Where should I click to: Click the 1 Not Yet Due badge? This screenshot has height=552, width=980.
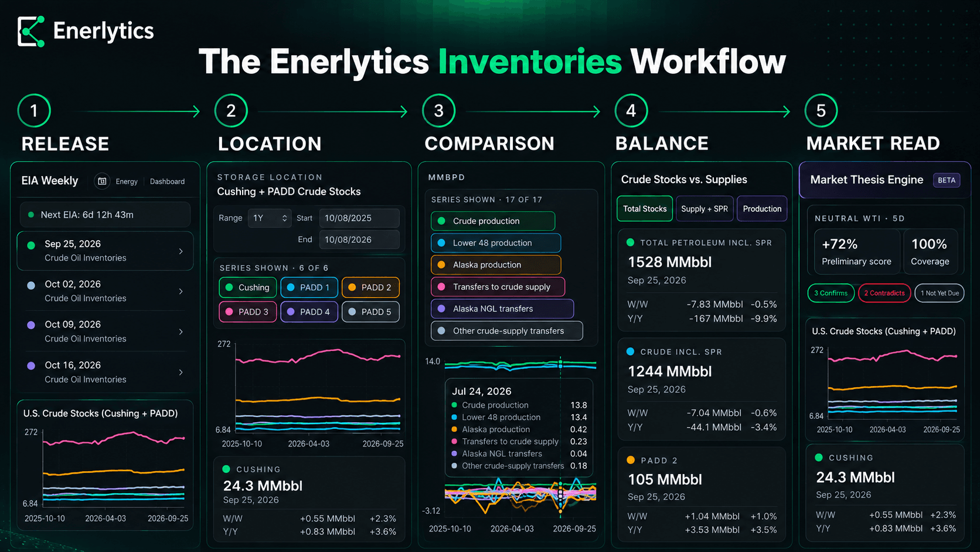click(940, 293)
